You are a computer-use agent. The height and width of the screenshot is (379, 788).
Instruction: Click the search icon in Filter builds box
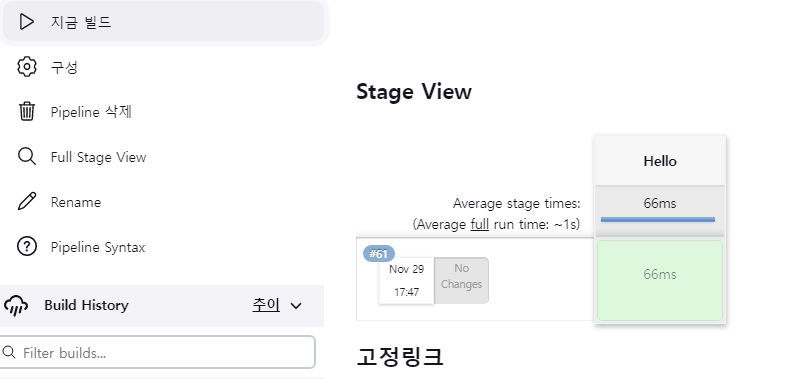pyautogui.click(x=9, y=352)
